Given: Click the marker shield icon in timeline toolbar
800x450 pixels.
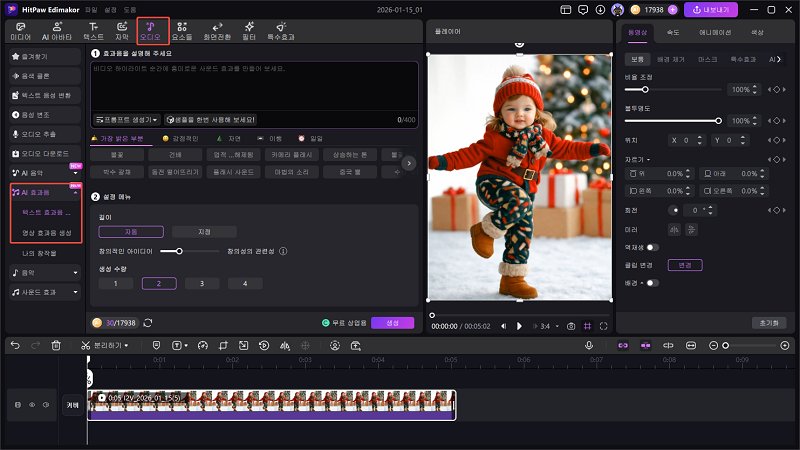Looking at the screenshot, I should [156, 345].
